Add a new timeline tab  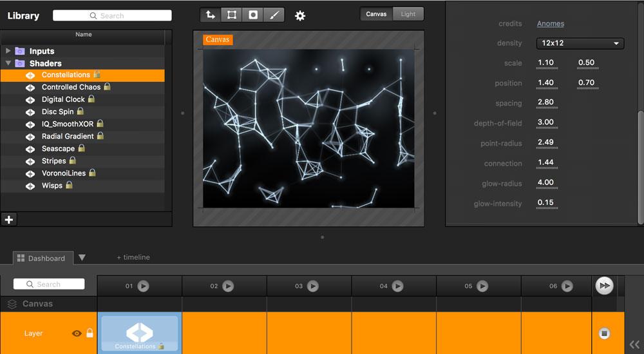click(x=133, y=257)
